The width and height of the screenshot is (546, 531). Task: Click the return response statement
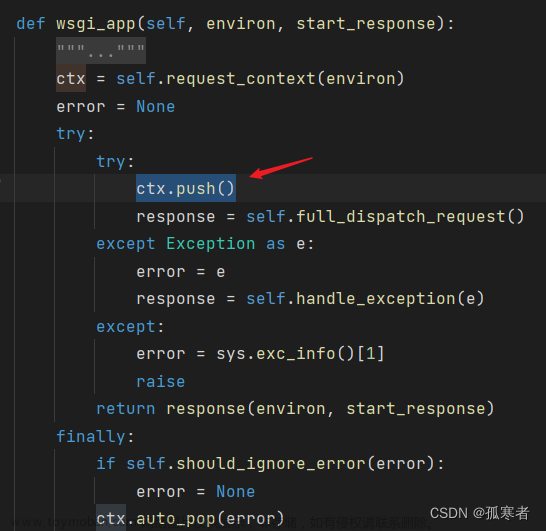point(295,409)
